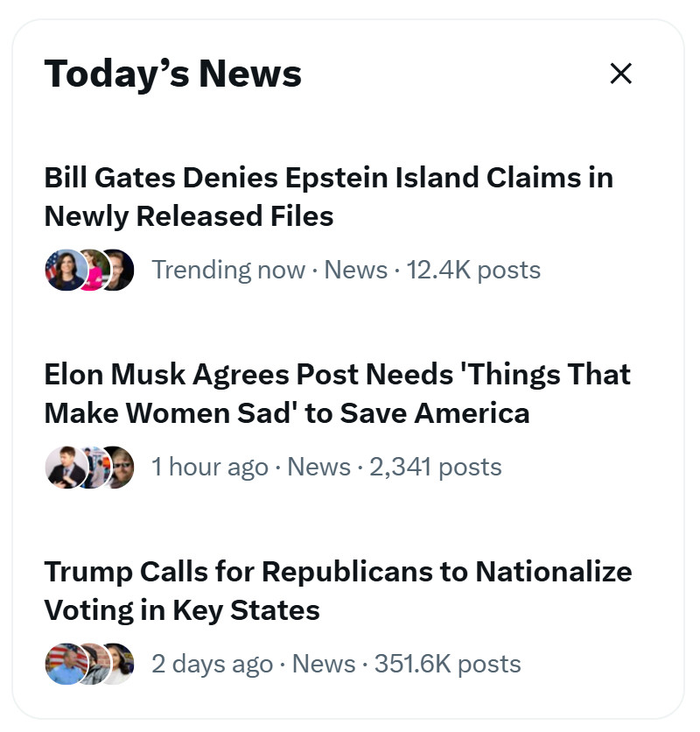The height and width of the screenshot is (732, 700).
Task: Click '12.4K posts' count
Action: click(x=473, y=270)
